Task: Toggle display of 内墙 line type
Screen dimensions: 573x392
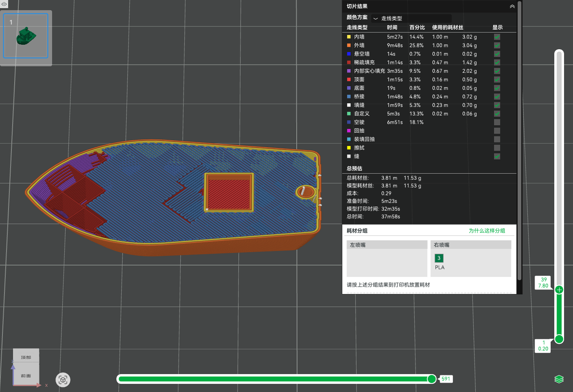Action: pos(497,37)
